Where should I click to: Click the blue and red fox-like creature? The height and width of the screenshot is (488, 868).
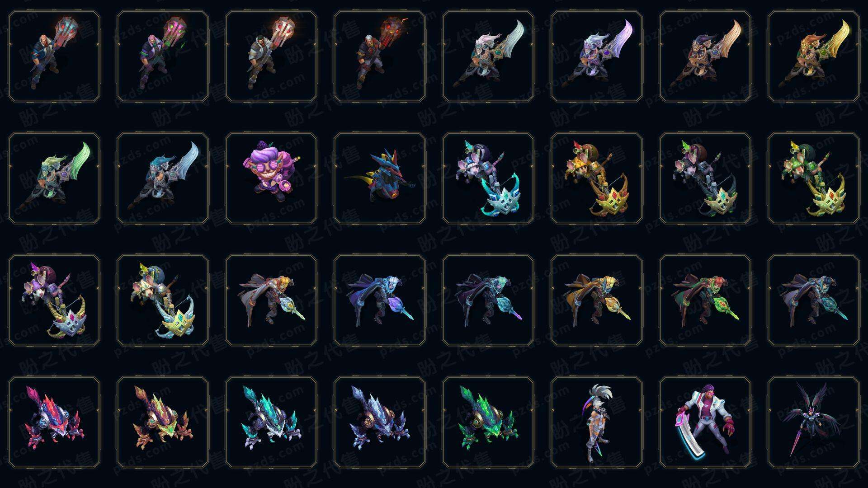click(x=380, y=178)
